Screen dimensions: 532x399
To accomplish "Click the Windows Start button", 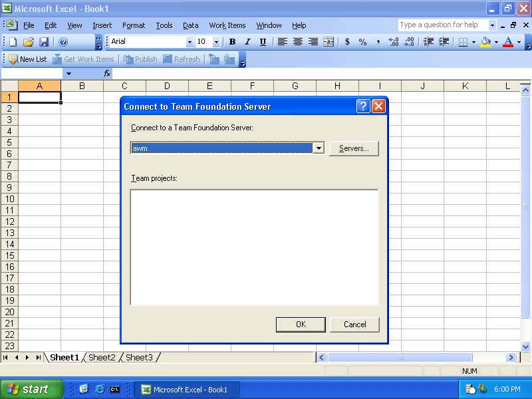I will click(31, 389).
